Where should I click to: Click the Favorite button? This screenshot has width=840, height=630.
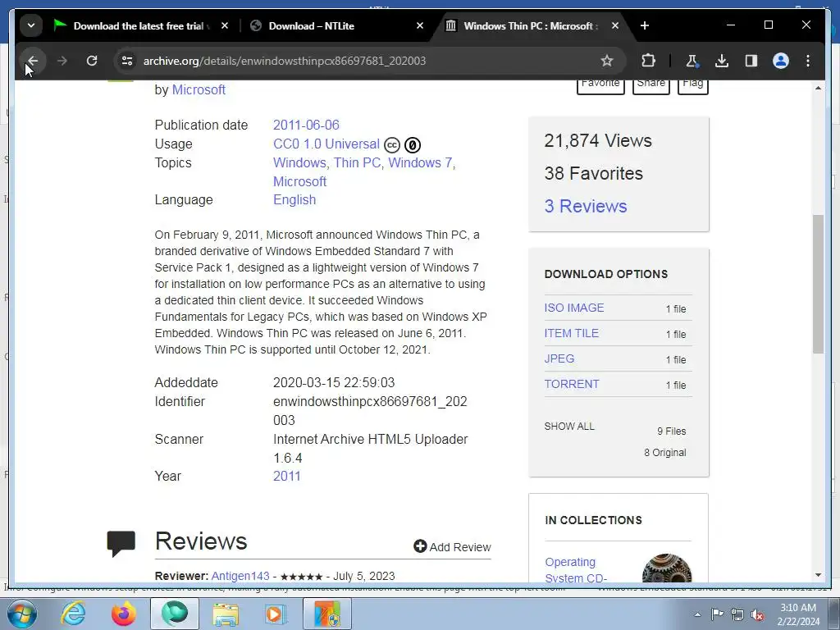click(x=600, y=85)
